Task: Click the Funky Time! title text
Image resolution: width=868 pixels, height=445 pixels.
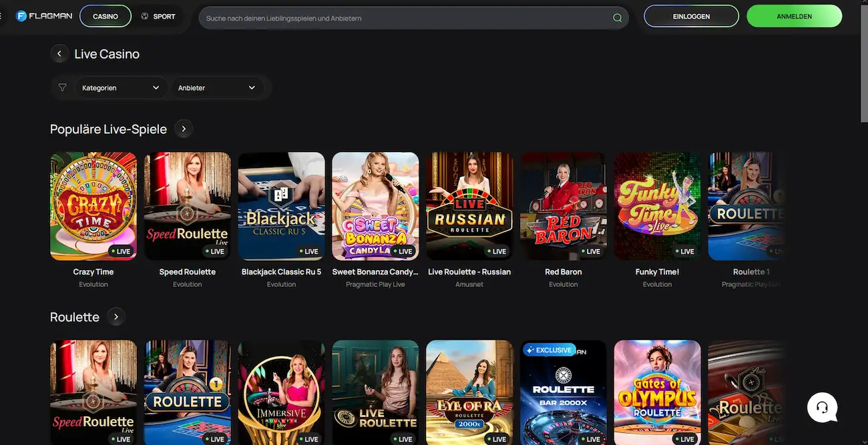Action: coord(658,272)
